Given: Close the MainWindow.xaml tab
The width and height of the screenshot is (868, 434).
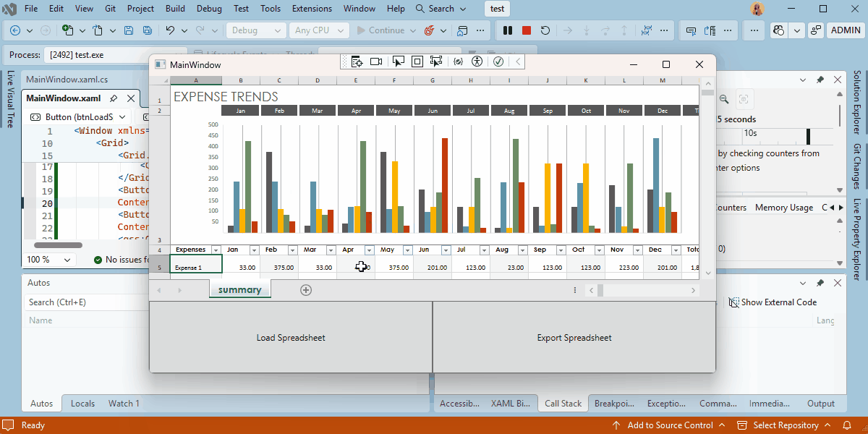Looking at the screenshot, I should click(131, 98).
